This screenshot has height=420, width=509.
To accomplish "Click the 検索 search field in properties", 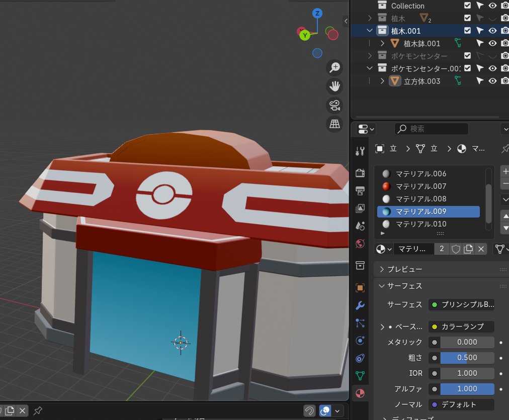I will (x=431, y=129).
